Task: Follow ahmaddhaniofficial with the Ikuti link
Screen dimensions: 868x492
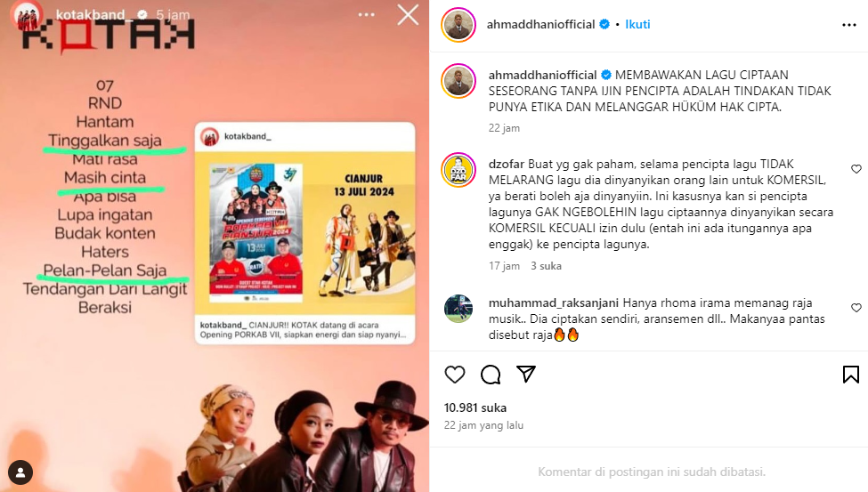Action: 637,24
